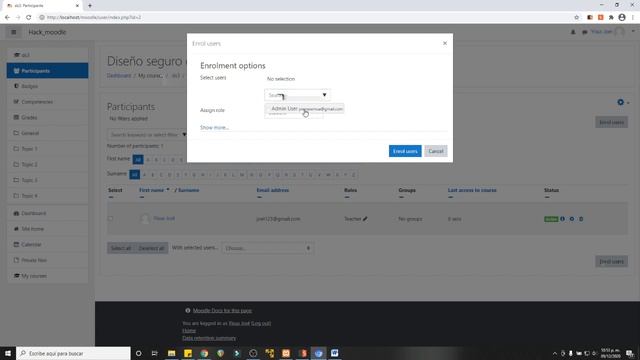Expand the Show more... enrolment options link

(x=214, y=127)
